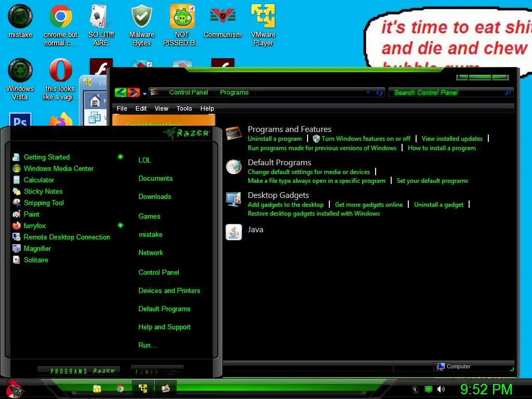Viewport: 532px width, 399px height.
Task: Click the search magnifier icon
Action: (508, 92)
